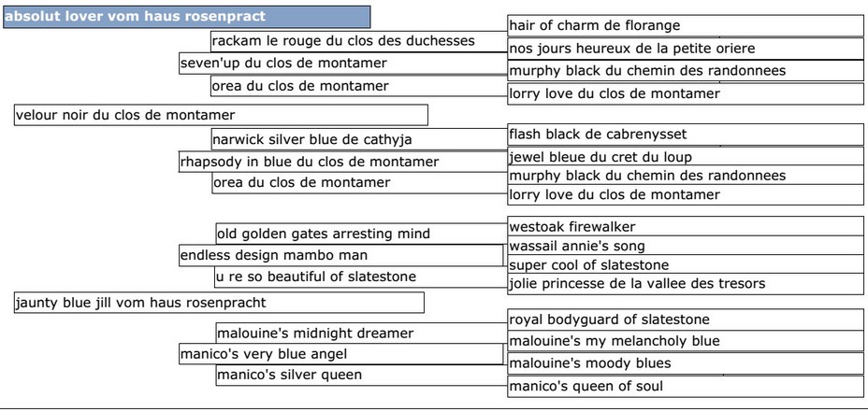This screenshot has height=412, width=868.
Task: Select seven'up du clos de montamer
Action: 343,63
